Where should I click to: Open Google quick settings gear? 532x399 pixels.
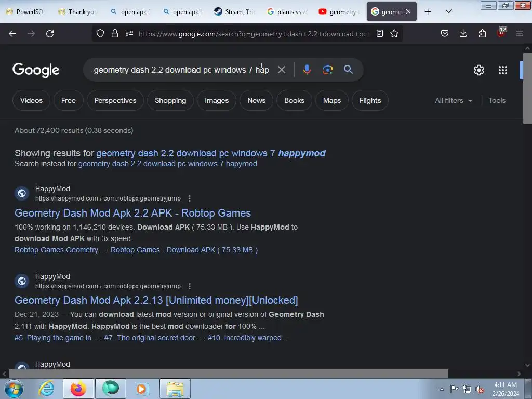(478, 70)
